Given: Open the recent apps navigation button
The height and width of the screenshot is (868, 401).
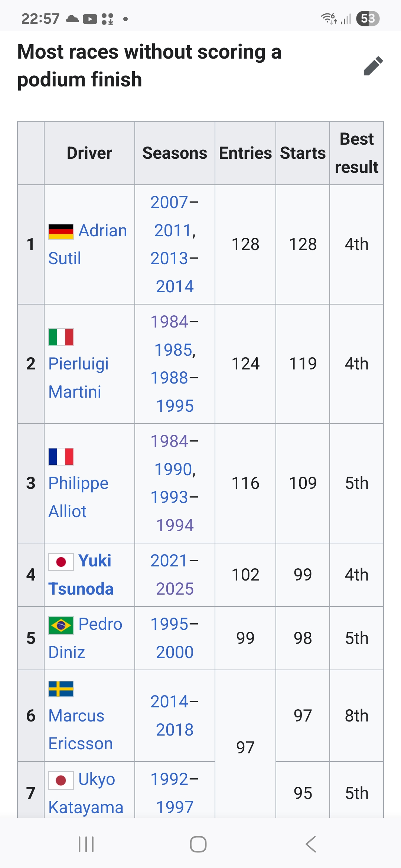Looking at the screenshot, I should [86, 844].
